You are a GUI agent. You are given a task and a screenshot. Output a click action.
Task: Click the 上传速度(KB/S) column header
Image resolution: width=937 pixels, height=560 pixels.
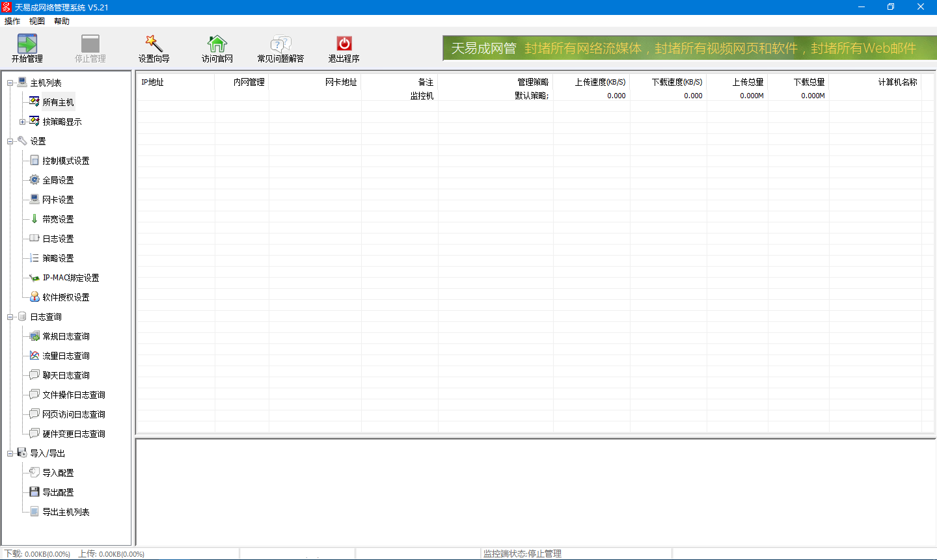coord(592,82)
